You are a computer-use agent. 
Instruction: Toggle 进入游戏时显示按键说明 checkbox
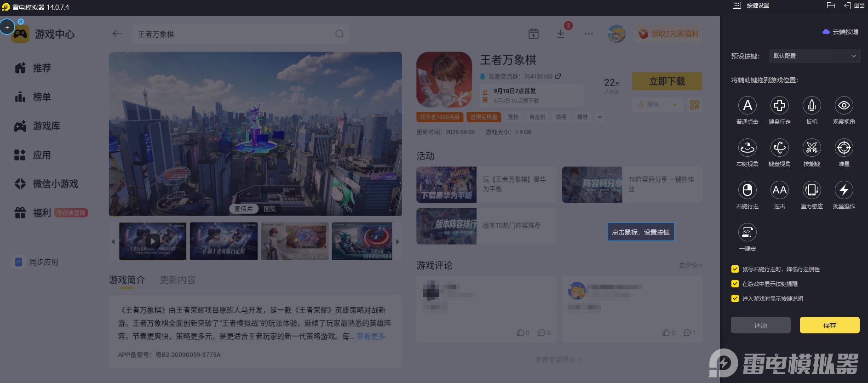735,298
